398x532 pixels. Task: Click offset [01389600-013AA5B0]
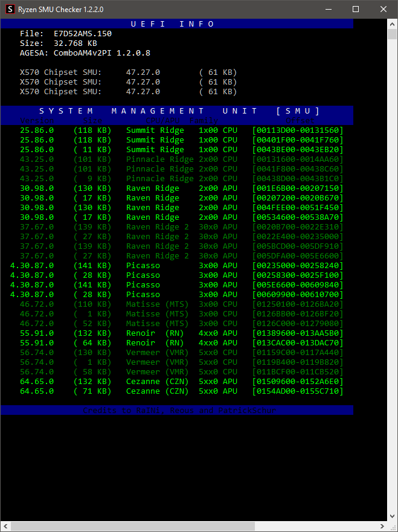(x=298, y=333)
